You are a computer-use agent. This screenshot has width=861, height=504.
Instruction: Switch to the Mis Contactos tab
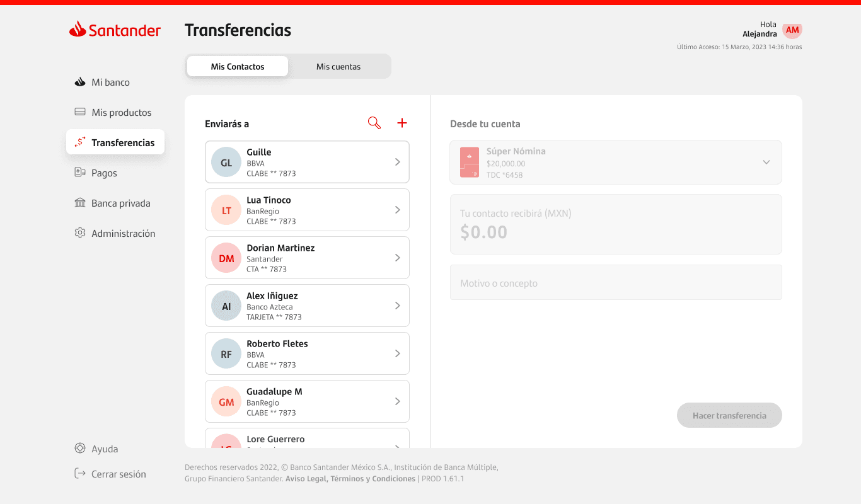coord(238,66)
